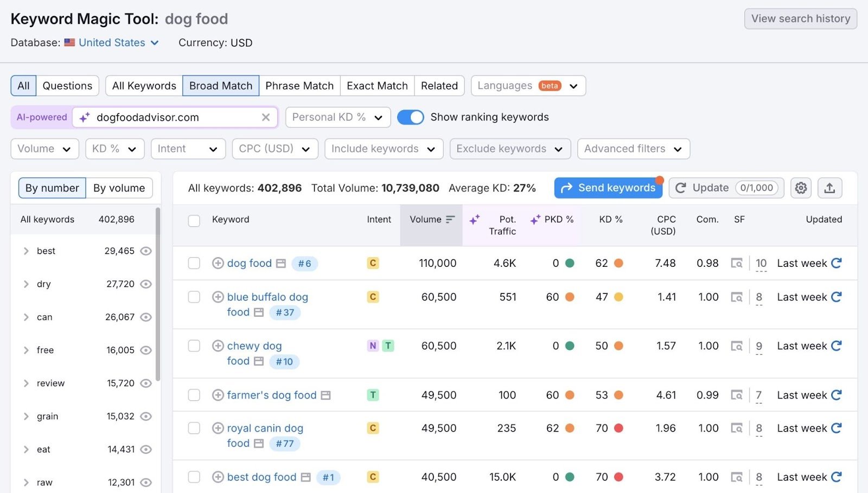Click the SERP features icon next to dog food
This screenshot has height=493, width=868.
(x=280, y=263)
